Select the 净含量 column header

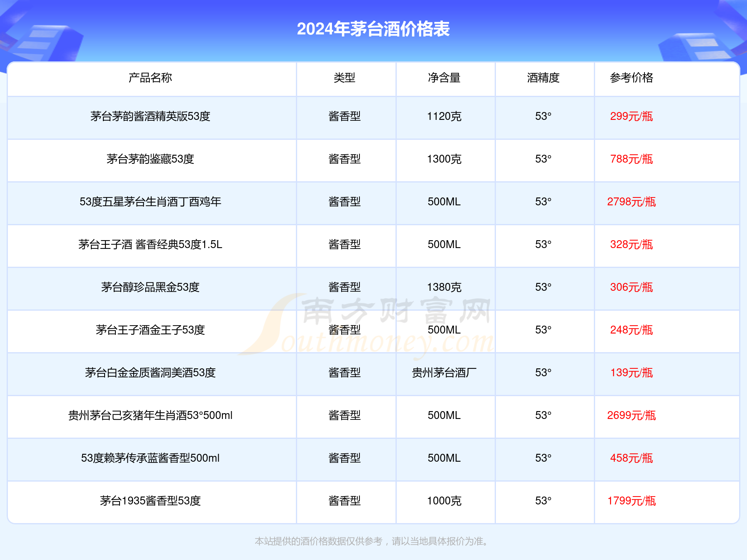pos(444,78)
